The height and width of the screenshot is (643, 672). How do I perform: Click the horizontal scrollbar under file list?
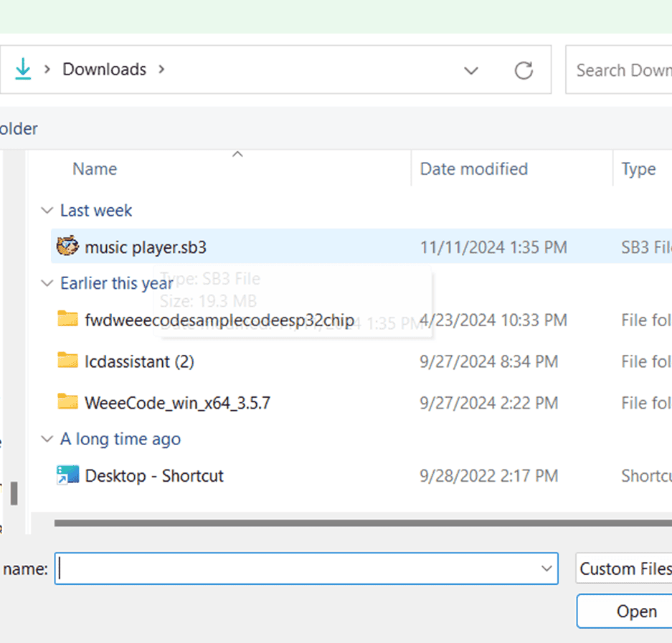click(x=359, y=523)
